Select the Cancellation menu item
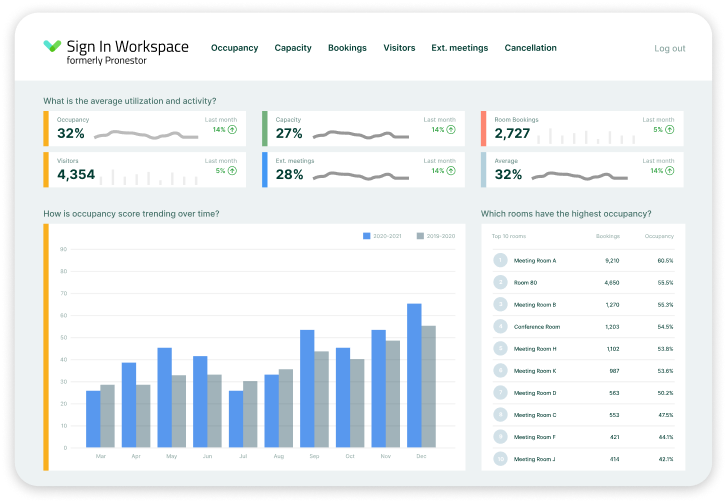Viewport: 727px width, 504px height. coord(530,48)
